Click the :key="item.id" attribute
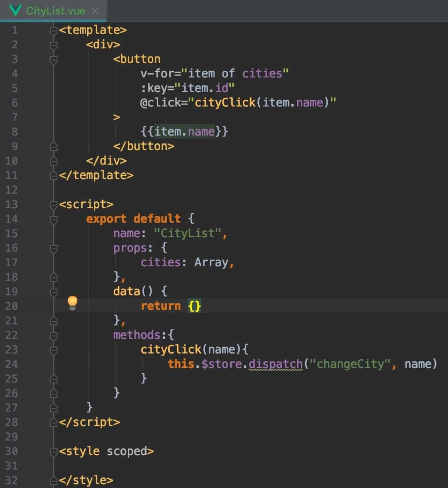 click(x=187, y=88)
